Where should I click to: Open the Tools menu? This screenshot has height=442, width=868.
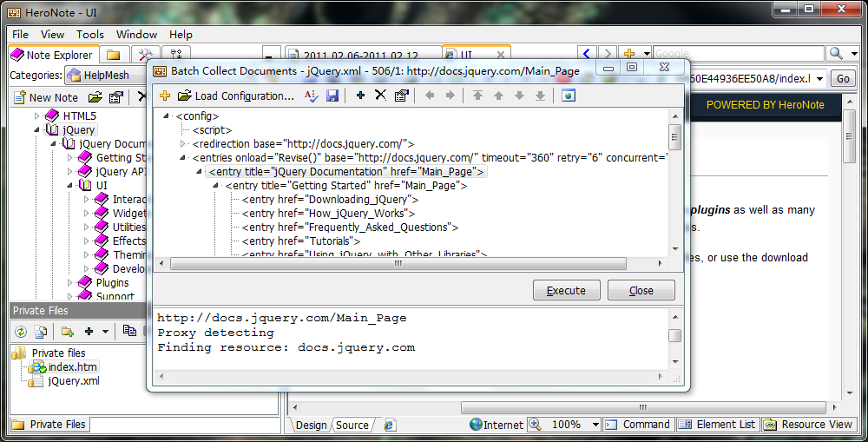coord(90,35)
